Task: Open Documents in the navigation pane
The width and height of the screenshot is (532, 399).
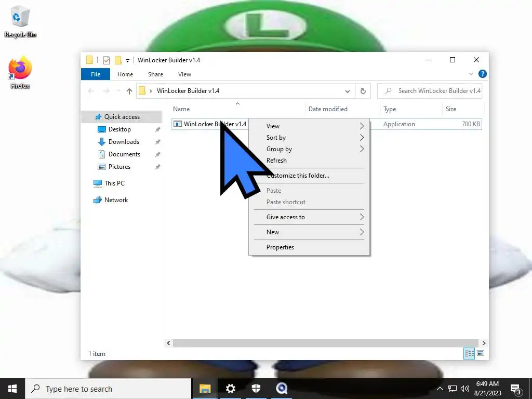Action: 124,154
